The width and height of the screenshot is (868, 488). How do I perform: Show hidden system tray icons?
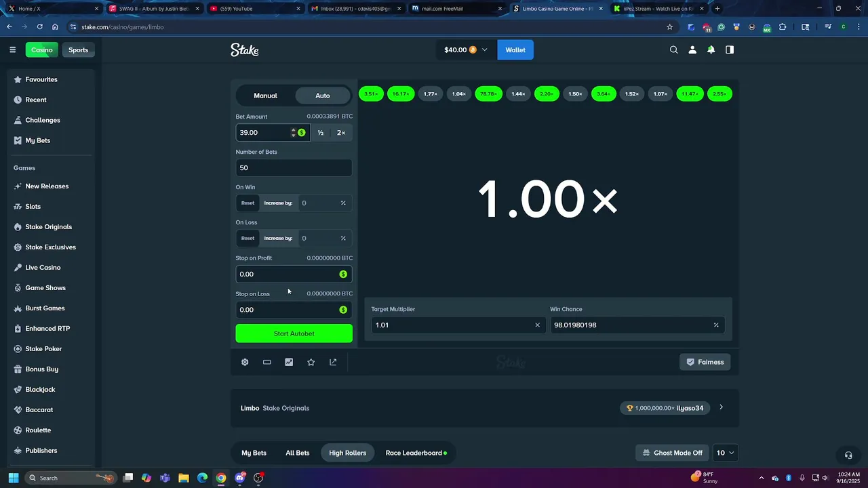pos(761,478)
